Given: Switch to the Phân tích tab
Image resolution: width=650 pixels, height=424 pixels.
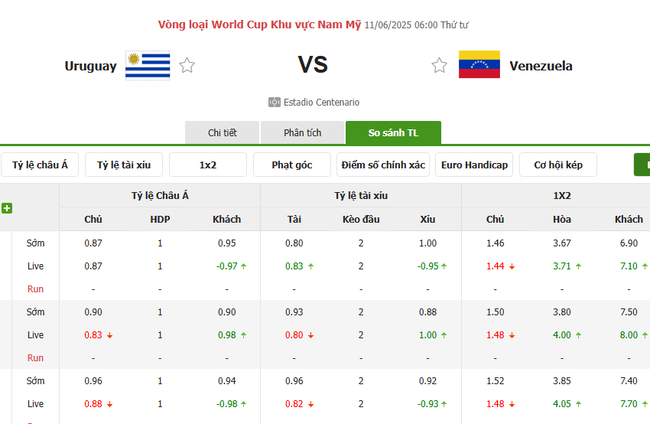Looking at the screenshot, I should (302, 133).
